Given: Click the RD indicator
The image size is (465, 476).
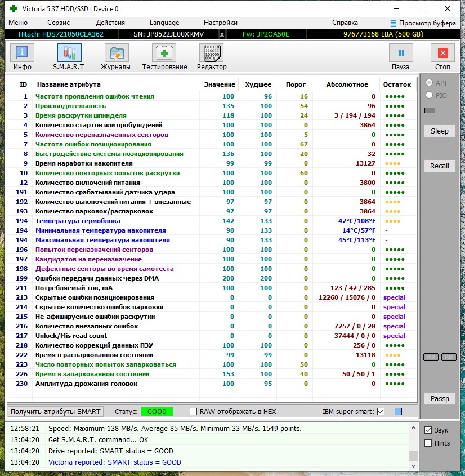Looking at the screenshot, I should [449, 357].
